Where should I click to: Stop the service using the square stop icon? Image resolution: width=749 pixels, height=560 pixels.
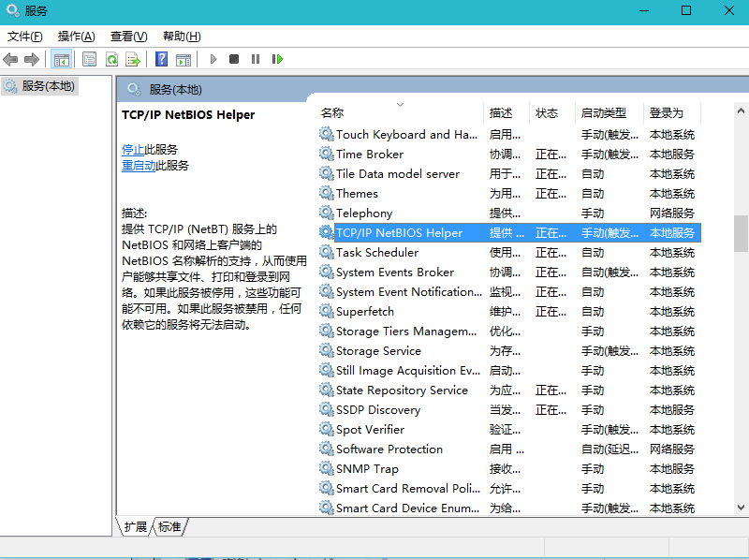coord(234,58)
